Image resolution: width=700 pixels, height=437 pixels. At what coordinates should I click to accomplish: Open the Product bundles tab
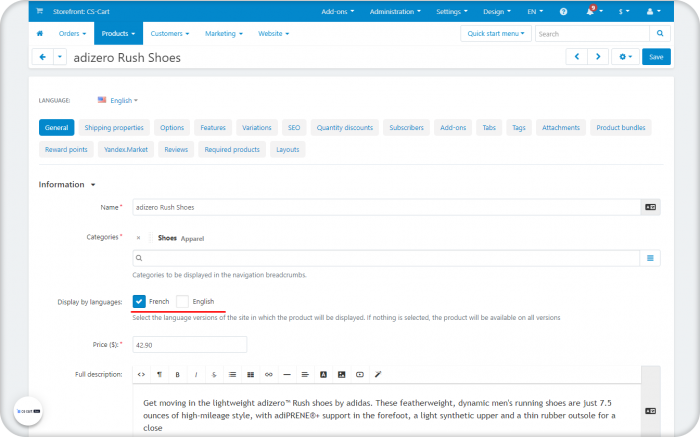tap(621, 128)
